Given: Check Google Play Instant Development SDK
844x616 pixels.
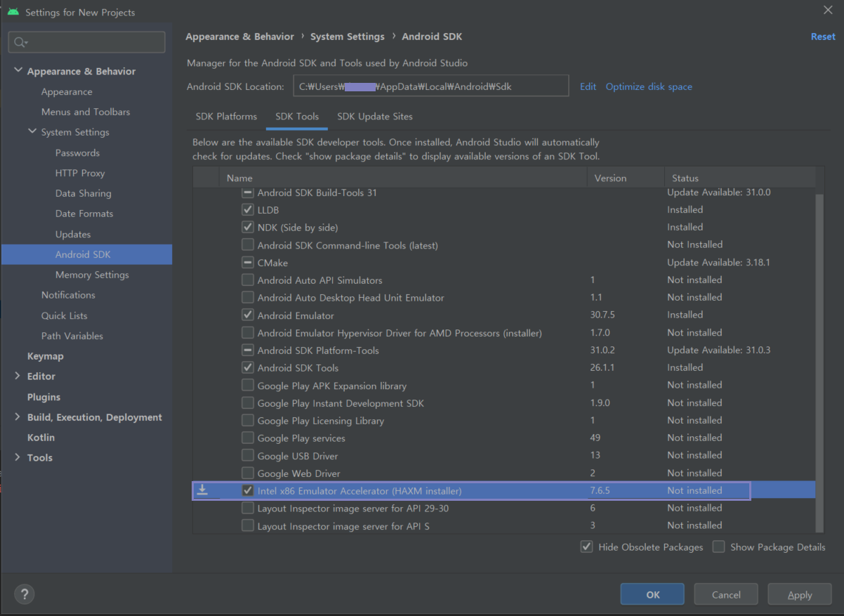Looking at the screenshot, I should coord(247,402).
